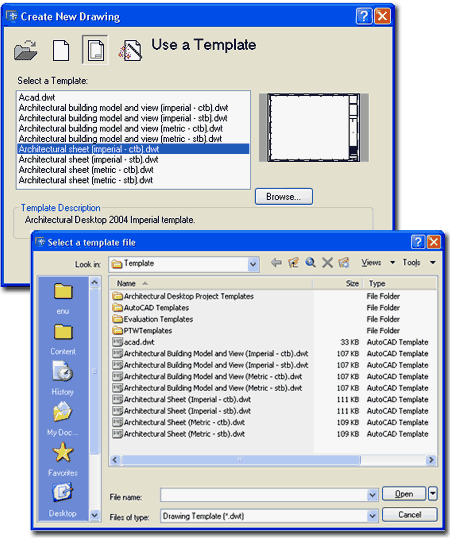Click the folder icon of PTWTemplates

click(x=117, y=330)
